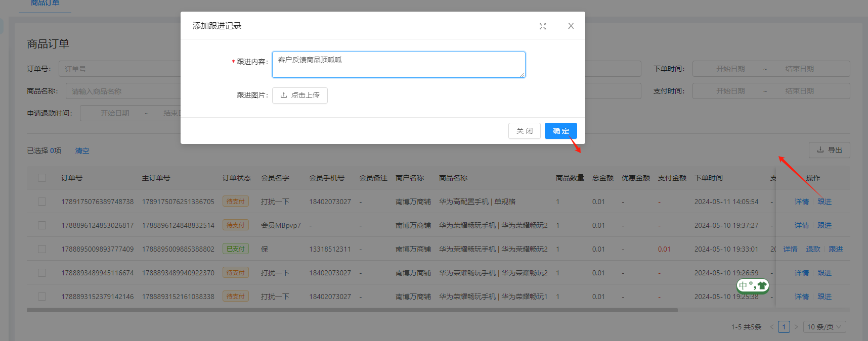Click the export icon in 导出 button
This screenshot has width=868, height=341.
coord(820,150)
